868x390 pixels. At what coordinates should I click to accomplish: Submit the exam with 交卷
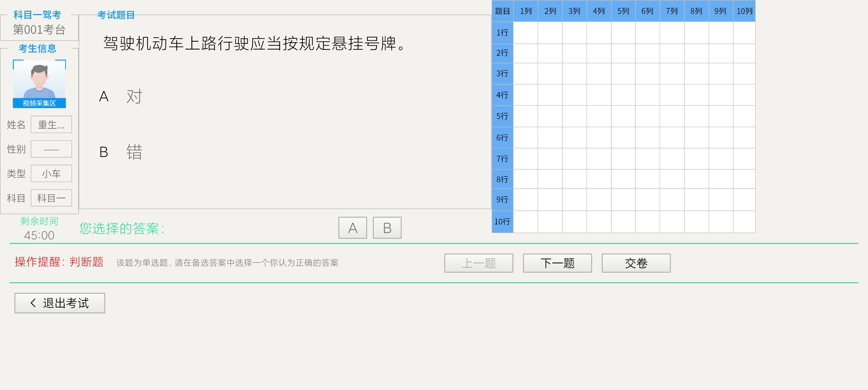(x=636, y=263)
